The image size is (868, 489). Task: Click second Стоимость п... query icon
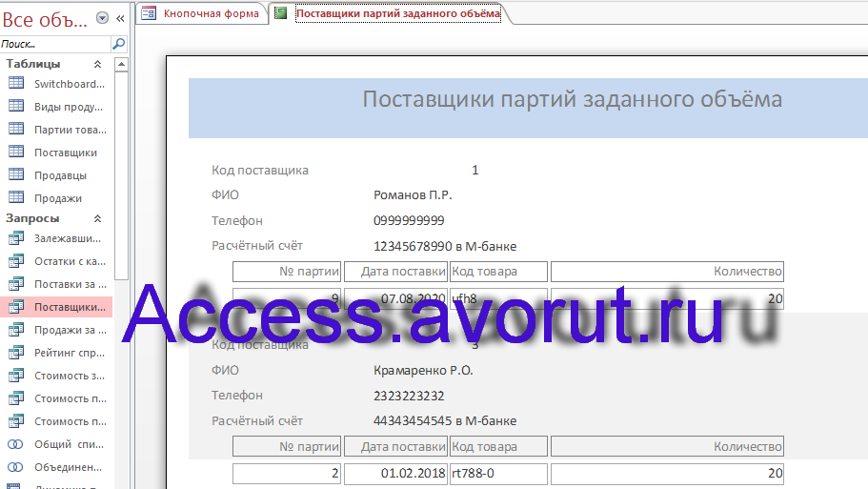pyautogui.click(x=16, y=421)
